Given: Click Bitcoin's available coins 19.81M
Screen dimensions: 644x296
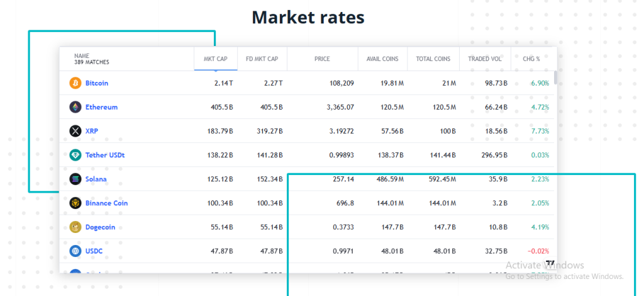Looking at the screenshot, I should click(x=392, y=83).
